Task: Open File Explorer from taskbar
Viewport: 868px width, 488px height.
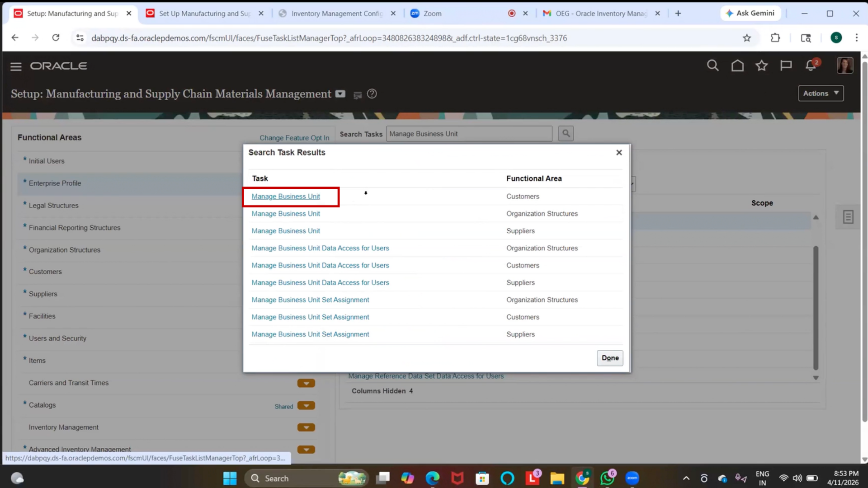Action: coord(557,478)
